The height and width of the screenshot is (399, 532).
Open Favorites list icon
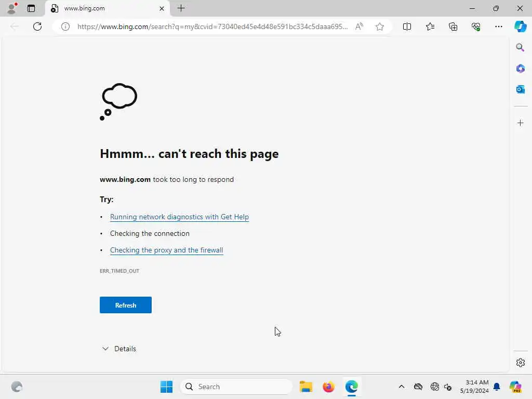(430, 26)
